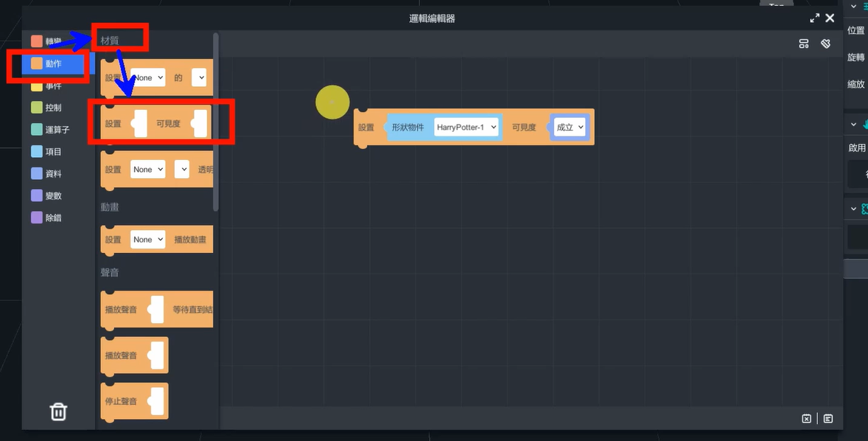Switch to the 變數 category
Viewport: 868px width, 441px height.
53,195
